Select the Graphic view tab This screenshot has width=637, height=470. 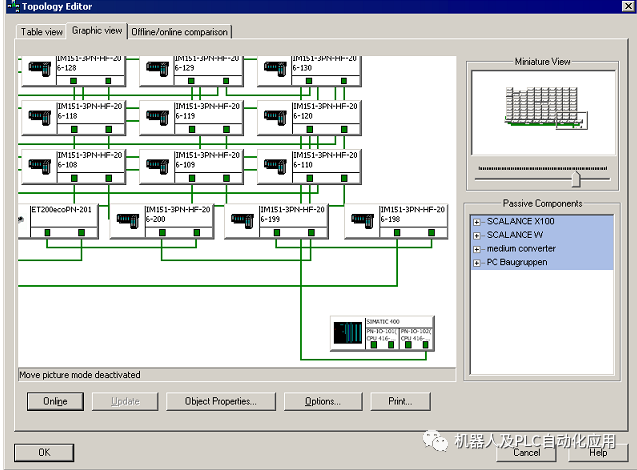click(x=97, y=30)
